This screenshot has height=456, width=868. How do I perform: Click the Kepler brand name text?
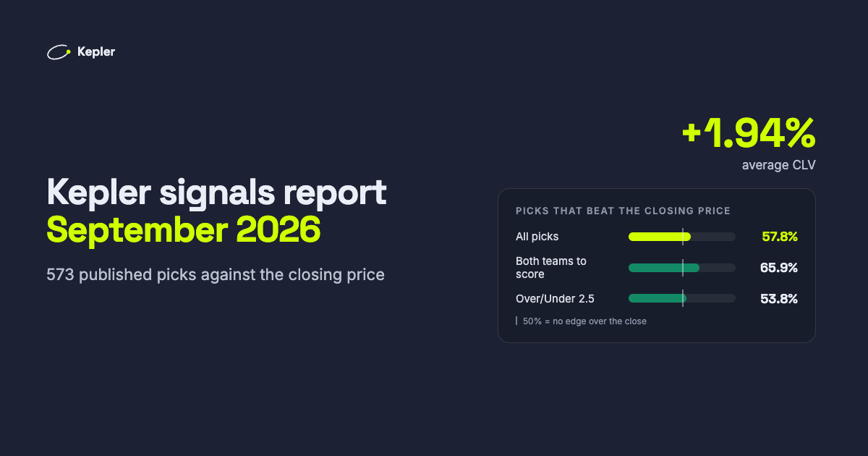[x=96, y=52]
